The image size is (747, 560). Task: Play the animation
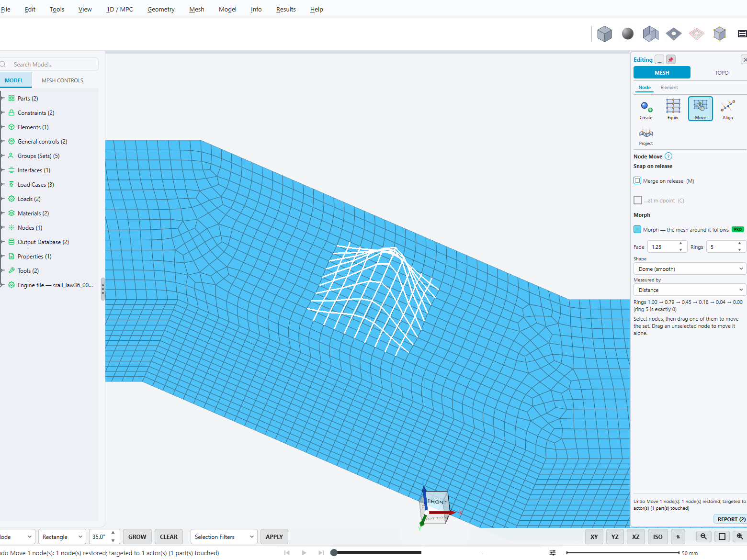pos(304,553)
